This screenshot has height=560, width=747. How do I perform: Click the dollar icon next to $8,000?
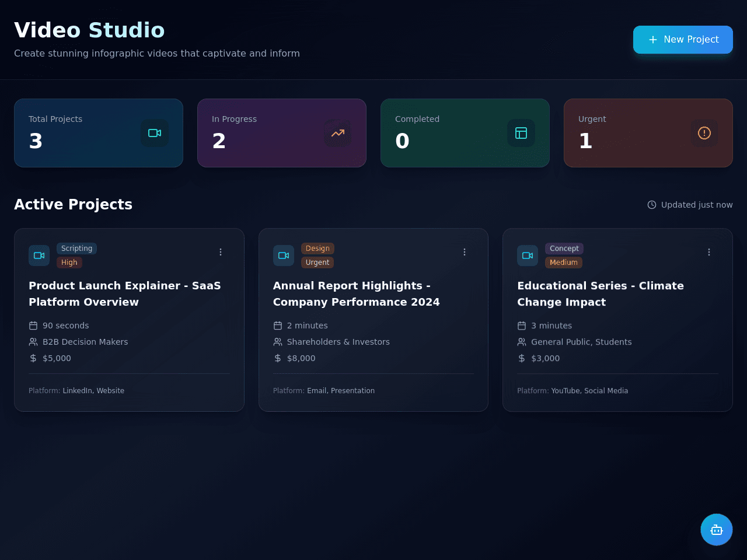[278, 358]
